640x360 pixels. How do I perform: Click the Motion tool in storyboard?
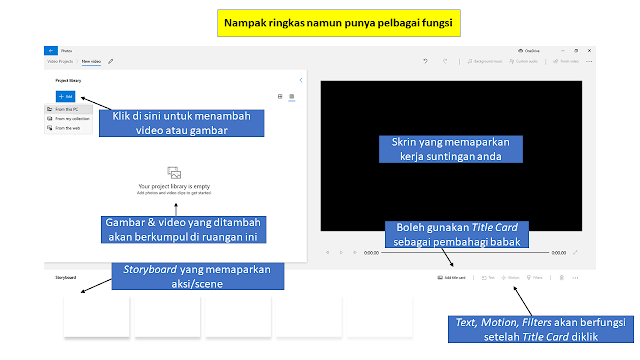tap(511, 278)
